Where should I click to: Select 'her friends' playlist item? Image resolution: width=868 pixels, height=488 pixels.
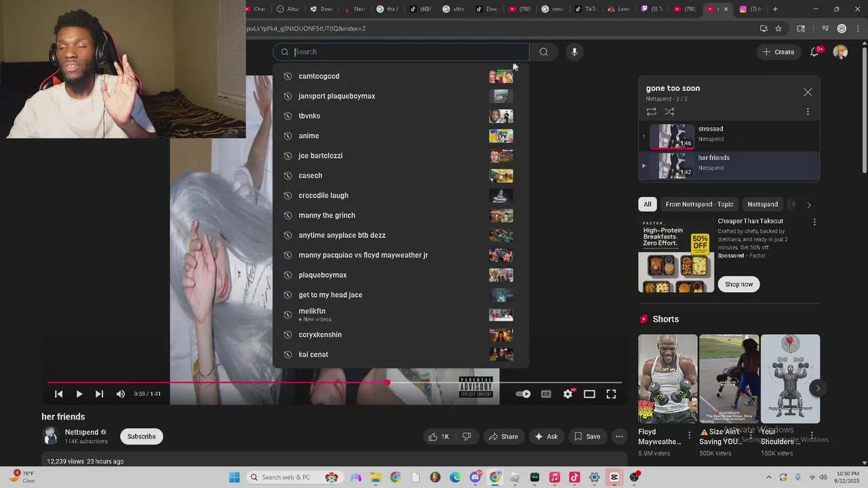tap(729, 165)
